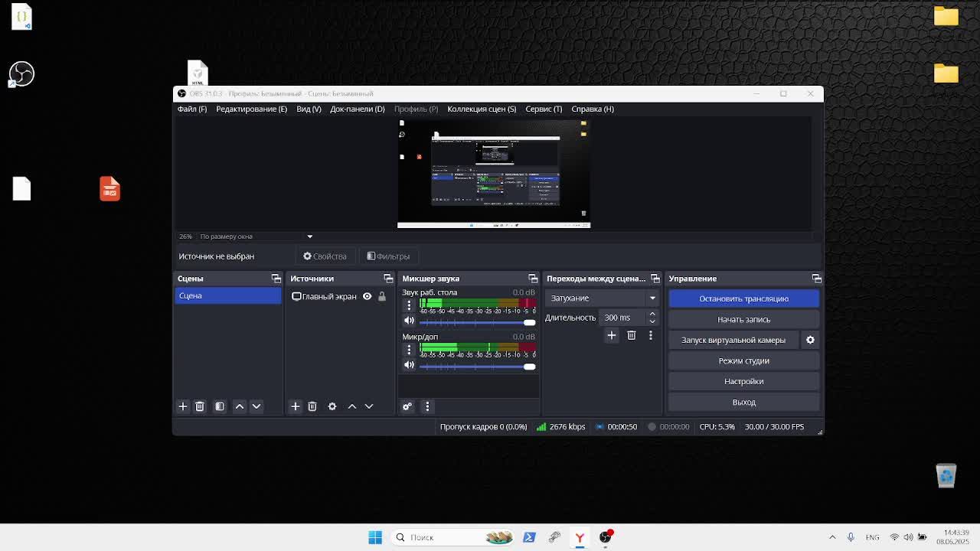Open preview scale dropdown По размеру окна

click(256, 236)
